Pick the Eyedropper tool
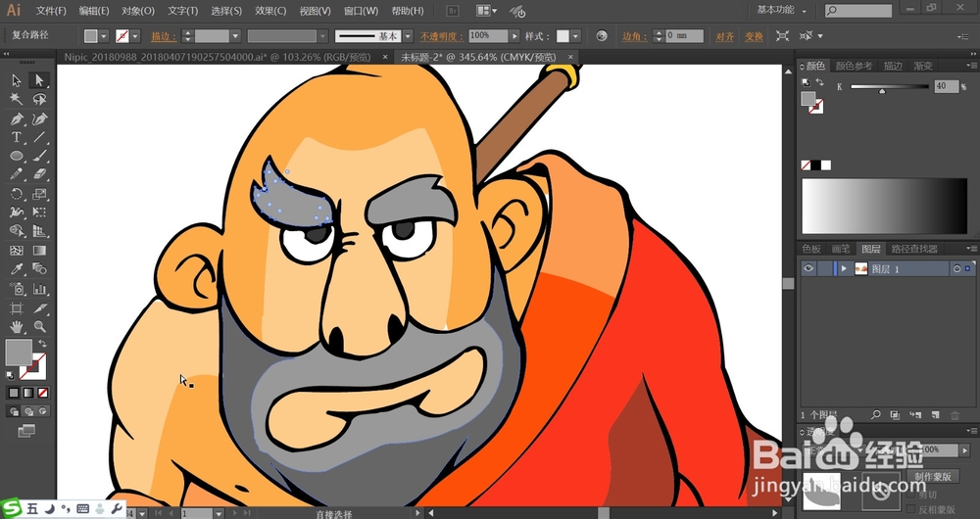 (x=17, y=269)
